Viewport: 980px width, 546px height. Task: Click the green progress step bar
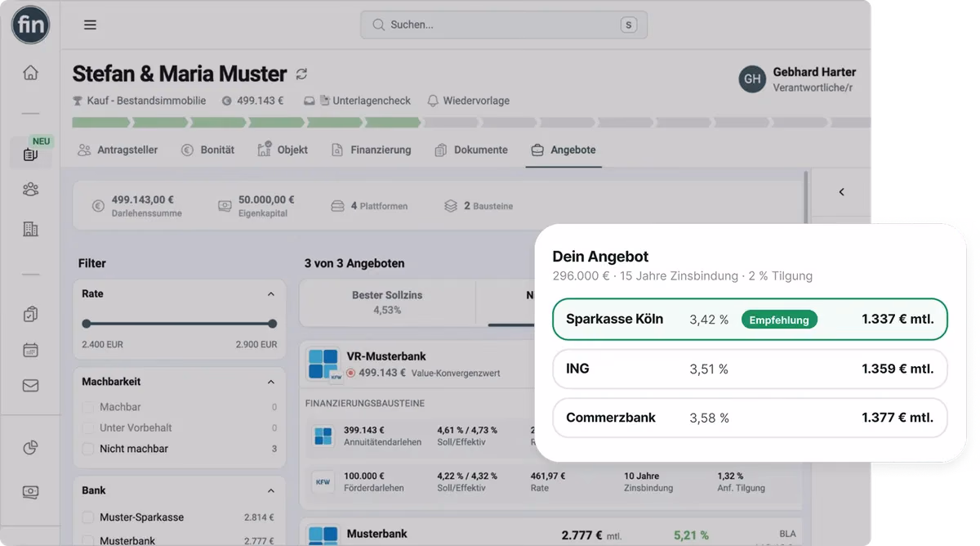[x=247, y=123]
